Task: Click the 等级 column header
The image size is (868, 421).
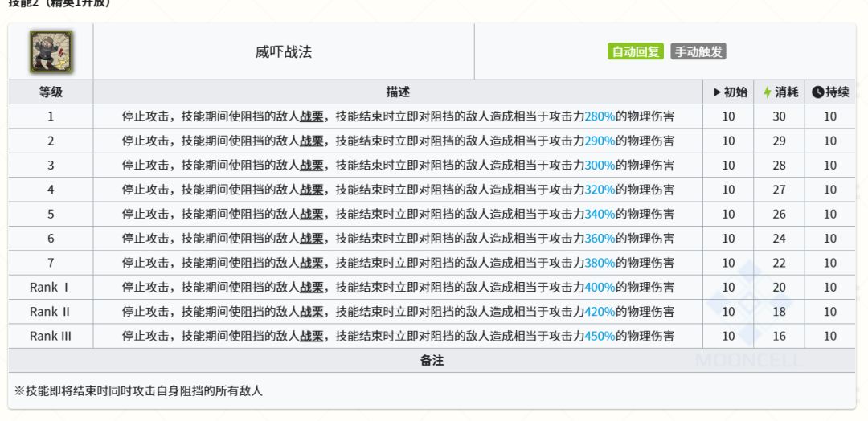Action: 51,92
